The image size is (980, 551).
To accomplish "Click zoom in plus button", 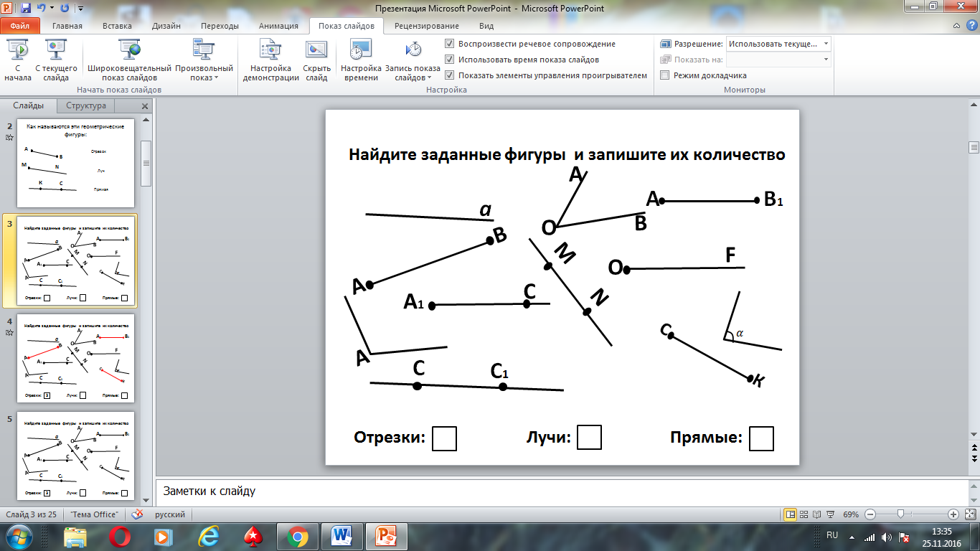I will (953, 514).
